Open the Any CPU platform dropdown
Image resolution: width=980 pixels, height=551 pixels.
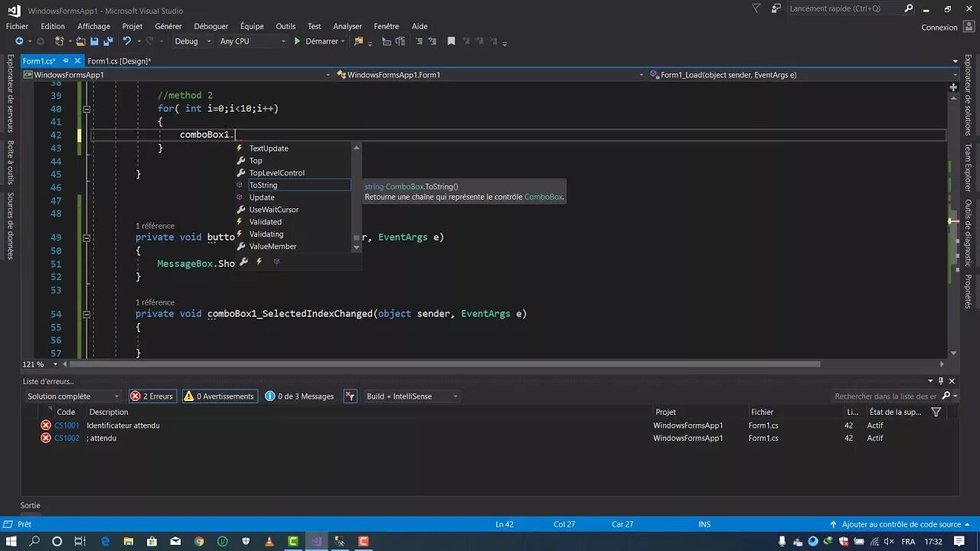[253, 41]
